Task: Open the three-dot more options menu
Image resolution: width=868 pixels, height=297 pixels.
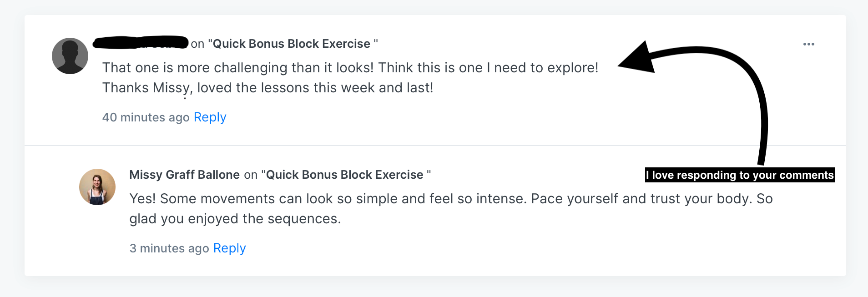Action: 808,44
